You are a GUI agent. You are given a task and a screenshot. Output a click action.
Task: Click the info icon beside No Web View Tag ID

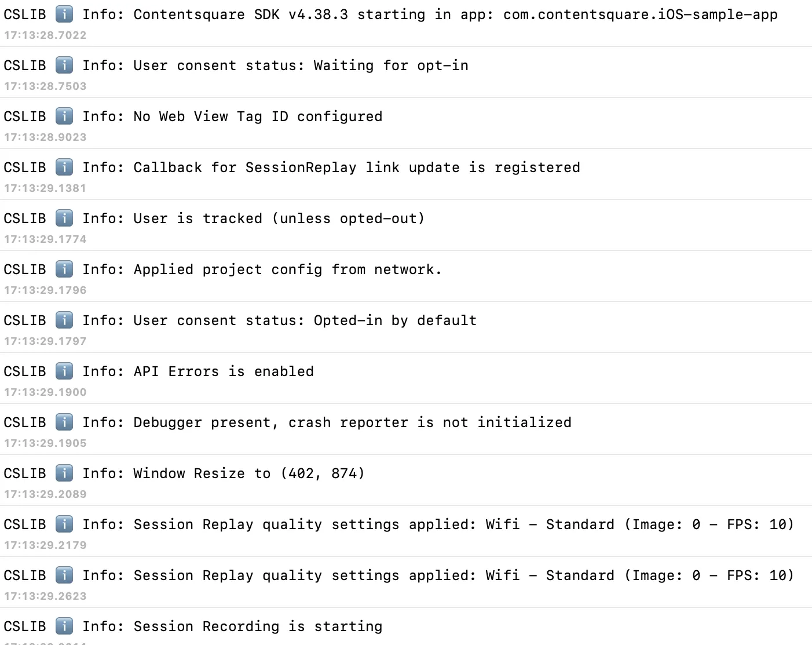pos(64,116)
